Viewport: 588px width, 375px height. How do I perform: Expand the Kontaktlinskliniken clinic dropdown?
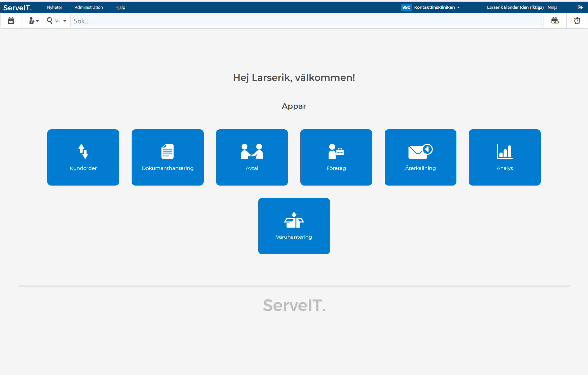(437, 7)
